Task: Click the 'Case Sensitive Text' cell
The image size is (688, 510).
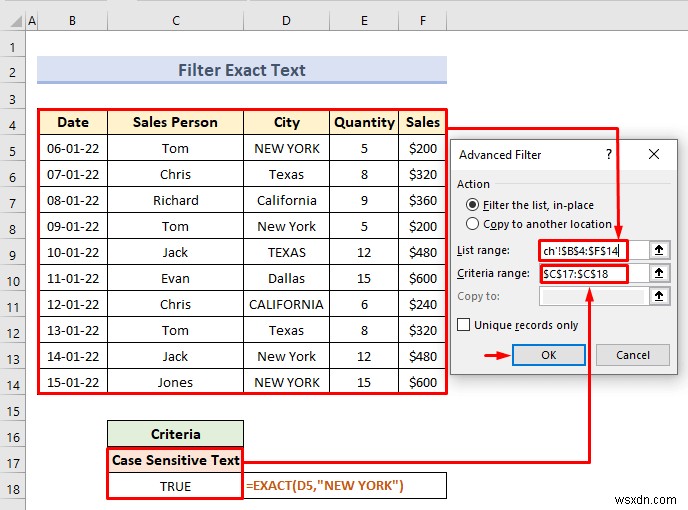Action: coord(175,460)
